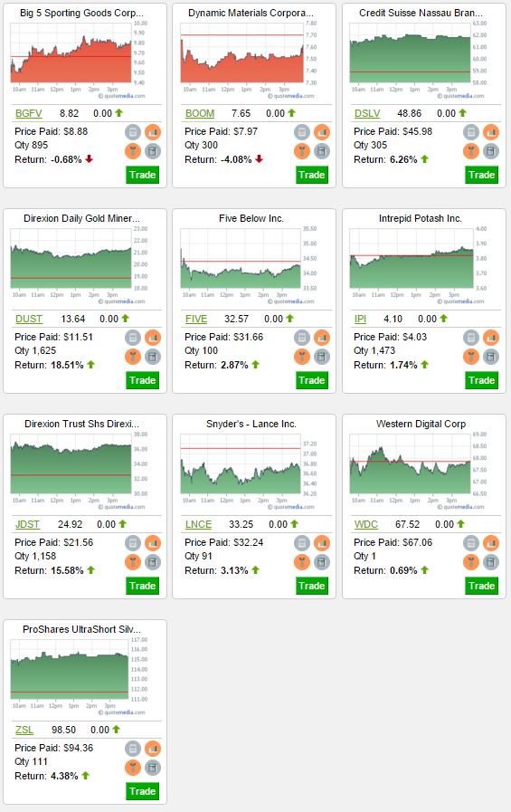Click Trade button in the DSLV card
Viewport: 511px width, 812px height.
tap(481, 175)
